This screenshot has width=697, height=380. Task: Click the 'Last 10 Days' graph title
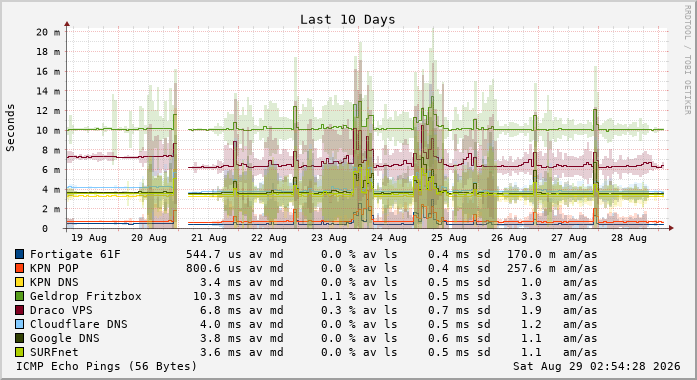[x=347, y=20]
